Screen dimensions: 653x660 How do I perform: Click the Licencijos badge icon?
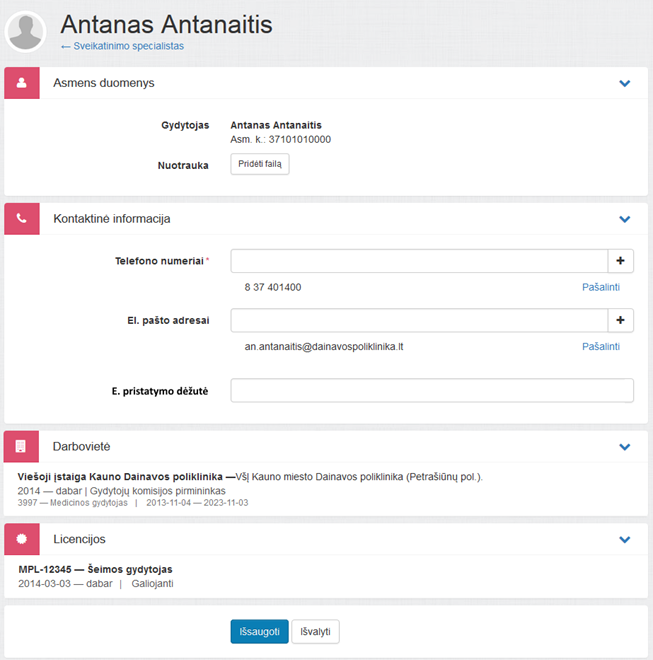click(22, 539)
